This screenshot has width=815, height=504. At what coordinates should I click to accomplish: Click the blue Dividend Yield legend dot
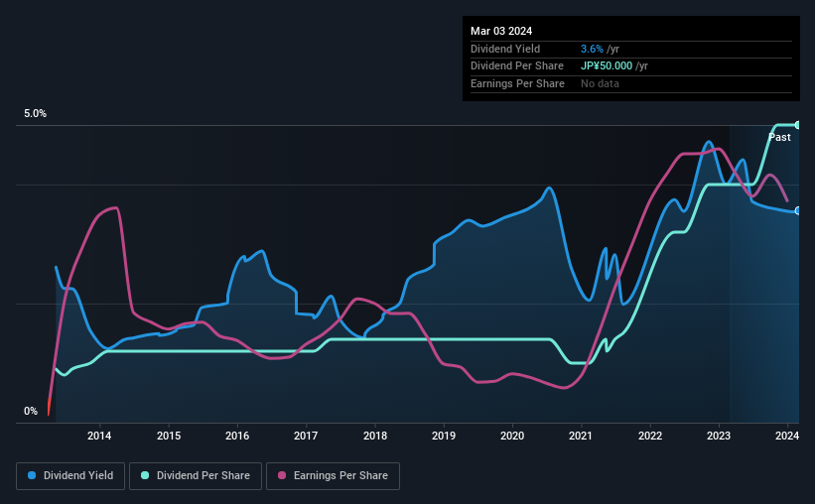[x=32, y=475]
